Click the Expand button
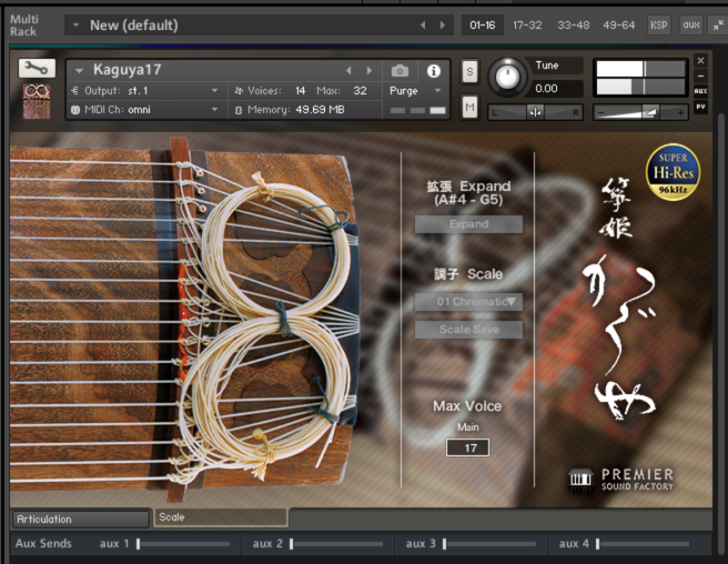 [x=469, y=224]
